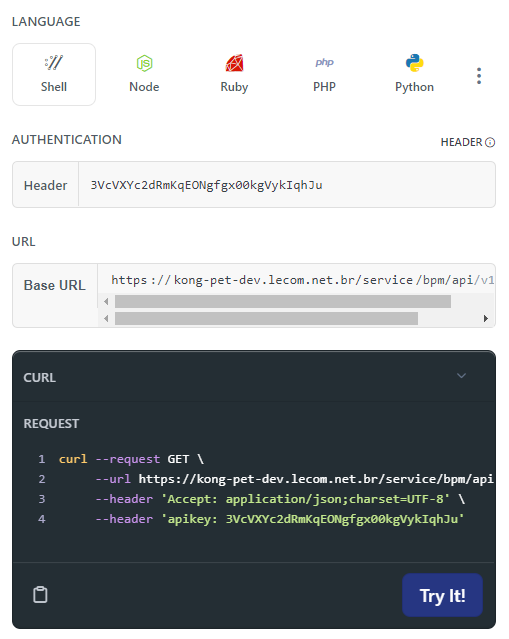
Task: Click apikey header line in request code
Action: [279, 519]
